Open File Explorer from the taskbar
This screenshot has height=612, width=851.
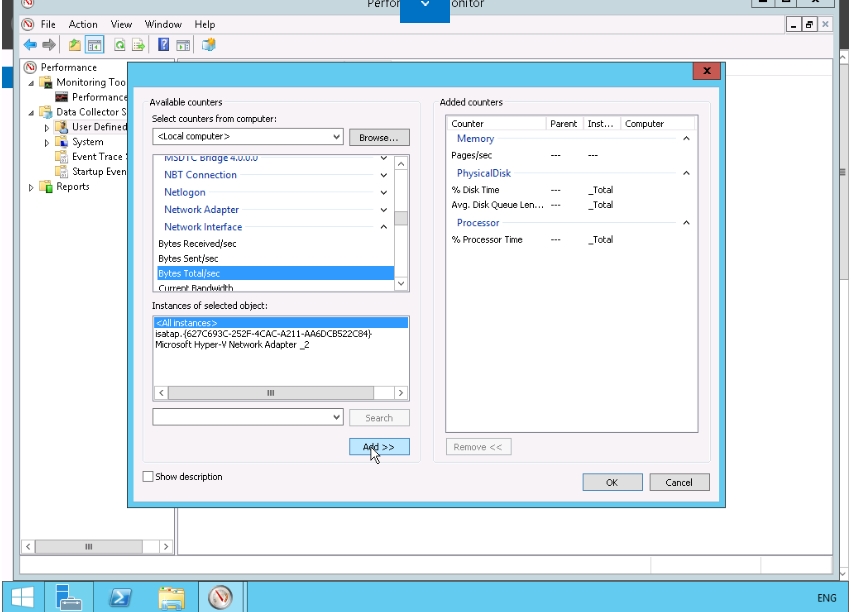coord(171,597)
